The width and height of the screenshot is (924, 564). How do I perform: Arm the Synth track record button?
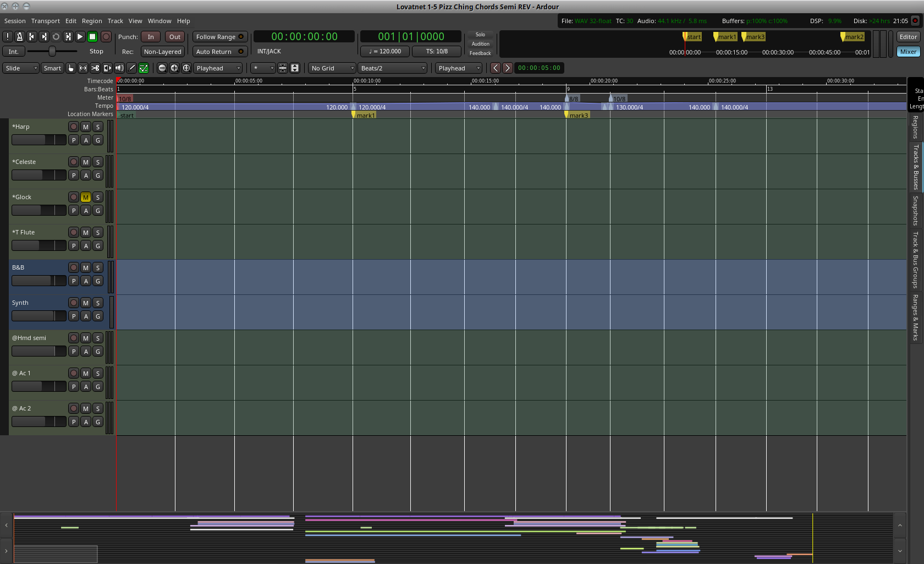(74, 303)
